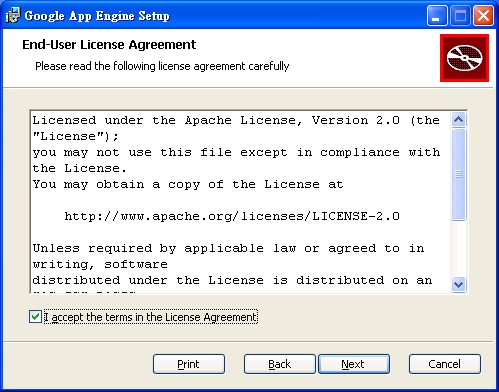Click the End-User License Agreement heading
This screenshot has width=499, height=392.
pyautogui.click(x=109, y=45)
